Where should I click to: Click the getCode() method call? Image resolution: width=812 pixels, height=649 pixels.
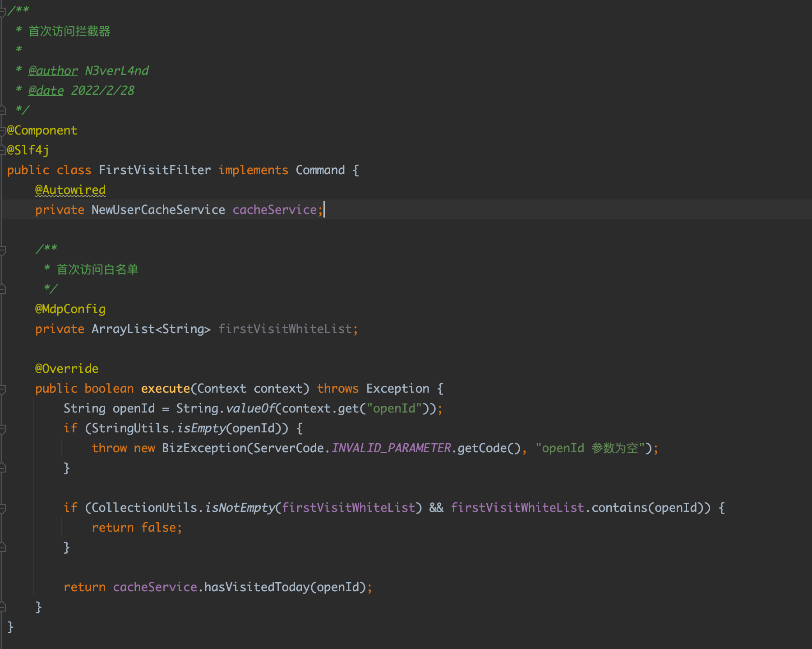[489, 448]
